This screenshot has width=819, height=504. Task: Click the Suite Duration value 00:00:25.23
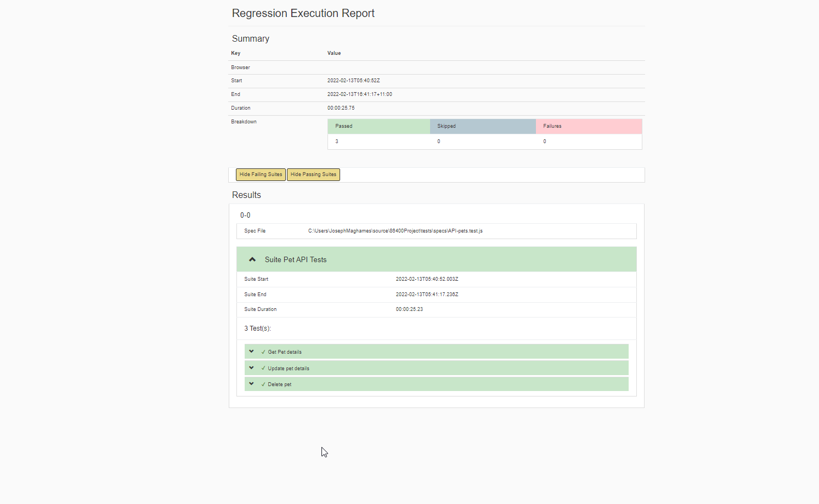click(409, 309)
